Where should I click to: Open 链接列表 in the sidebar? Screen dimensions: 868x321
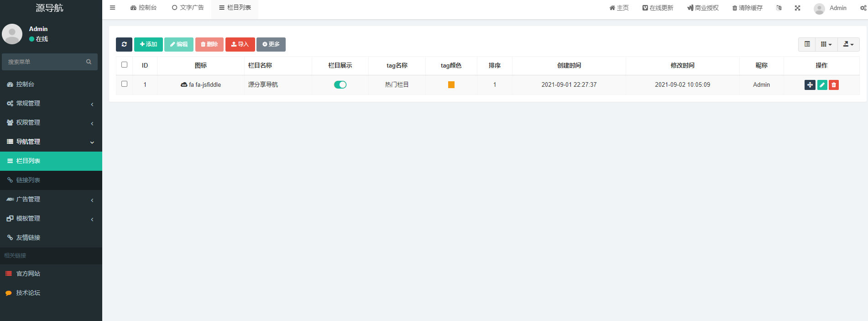point(28,180)
